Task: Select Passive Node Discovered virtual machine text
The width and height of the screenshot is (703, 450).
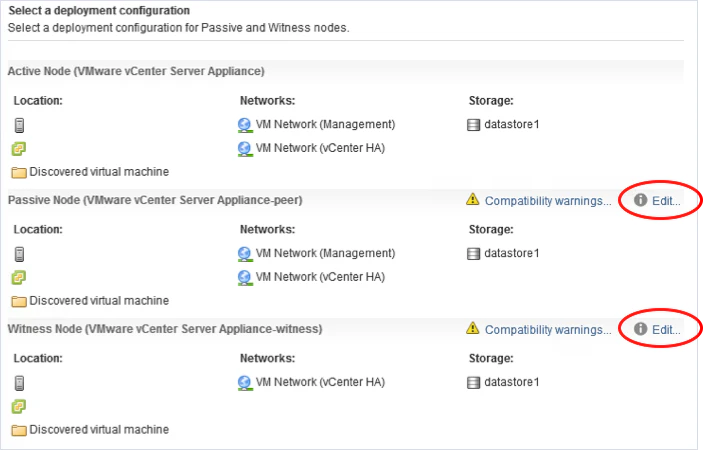Action: point(99,301)
